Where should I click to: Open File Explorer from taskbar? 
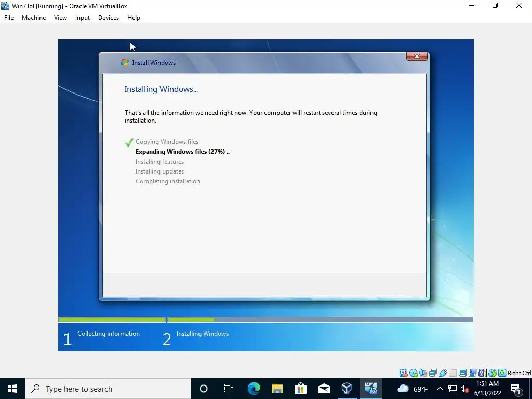pos(277,389)
